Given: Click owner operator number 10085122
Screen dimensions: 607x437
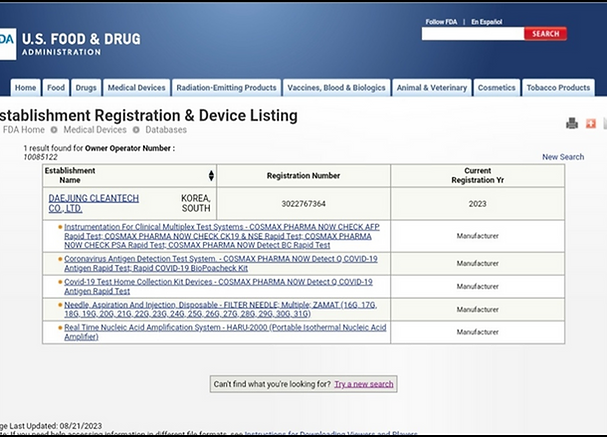Looking at the screenshot, I should [x=40, y=157].
